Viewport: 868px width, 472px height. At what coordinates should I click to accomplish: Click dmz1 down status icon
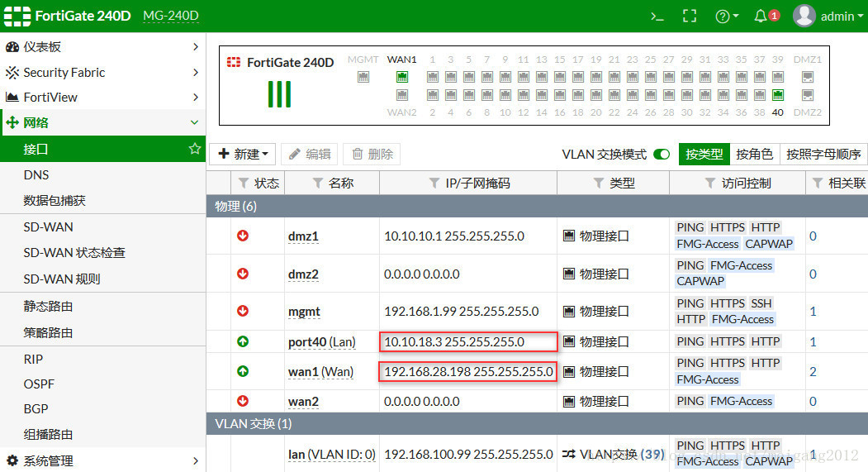pyautogui.click(x=243, y=236)
